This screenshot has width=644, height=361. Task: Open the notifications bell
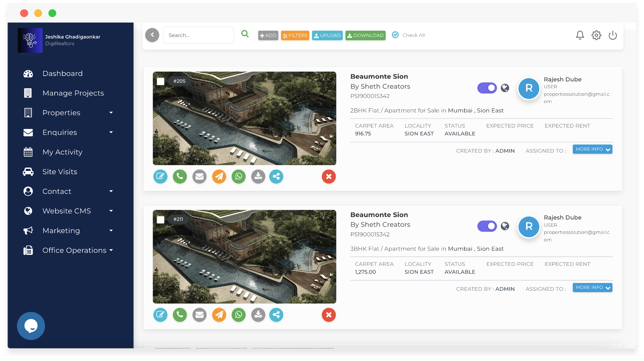pyautogui.click(x=580, y=35)
